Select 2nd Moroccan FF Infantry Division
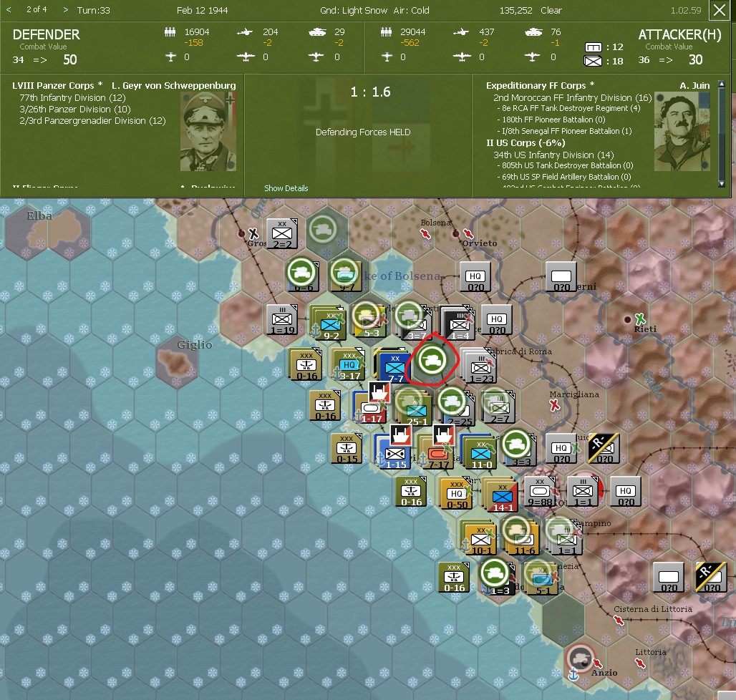This screenshot has height=700, width=736. click(x=572, y=97)
